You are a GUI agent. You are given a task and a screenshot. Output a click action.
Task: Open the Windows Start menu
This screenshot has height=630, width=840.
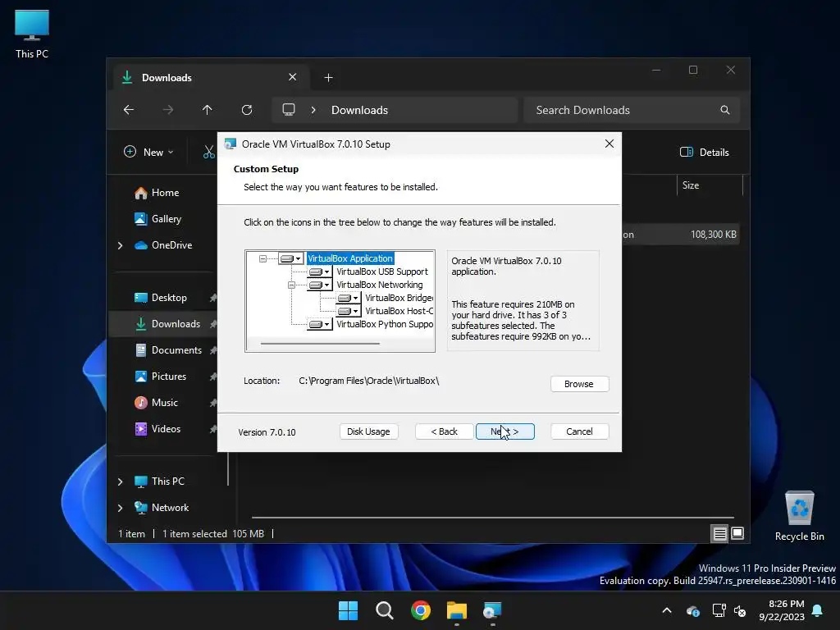point(348,610)
